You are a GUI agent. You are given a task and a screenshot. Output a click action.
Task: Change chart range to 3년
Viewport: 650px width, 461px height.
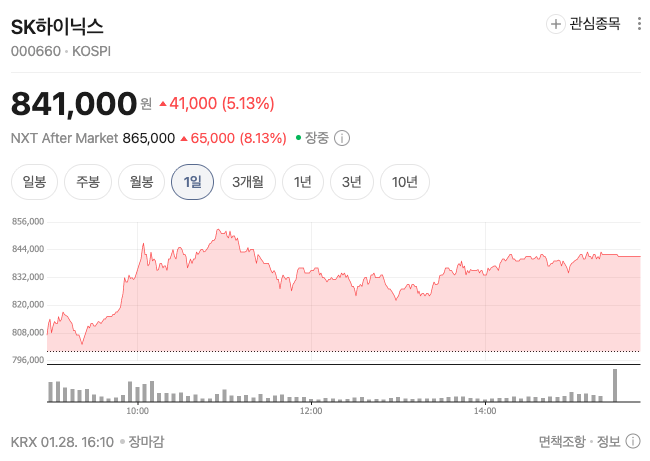click(351, 182)
